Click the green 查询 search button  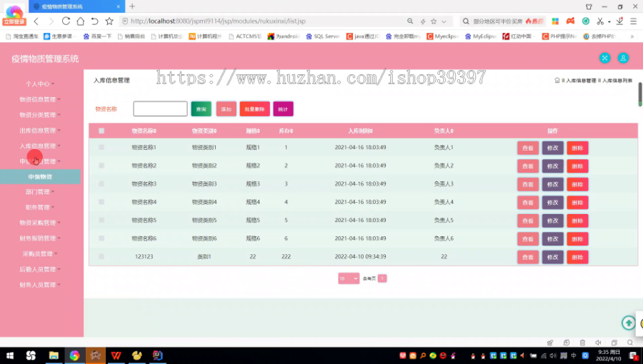pyautogui.click(x=201, y=109)
